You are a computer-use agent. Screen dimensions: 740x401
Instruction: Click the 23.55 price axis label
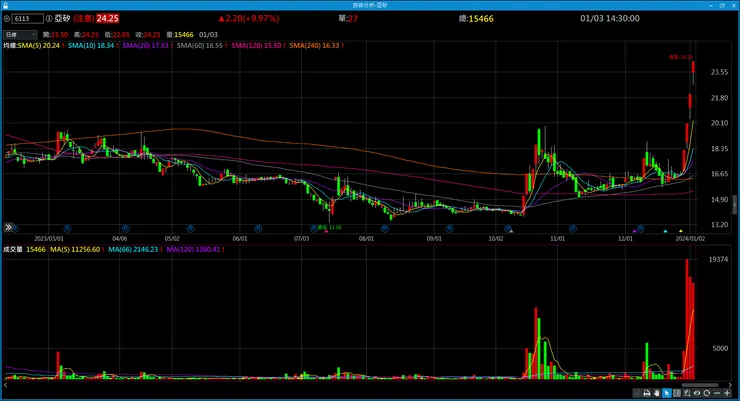[719, 72]
